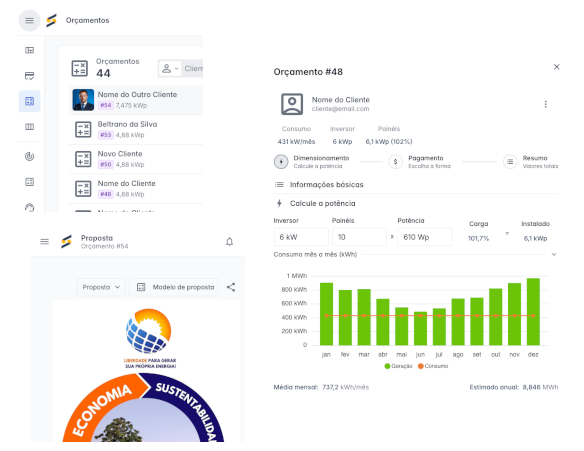
Task: Click the 431 kW/mês consumo value
Action: [x=296, y=142]
